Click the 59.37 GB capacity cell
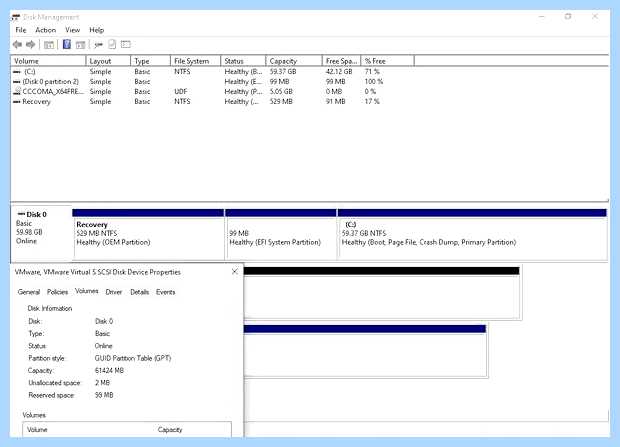 (283, 72)
